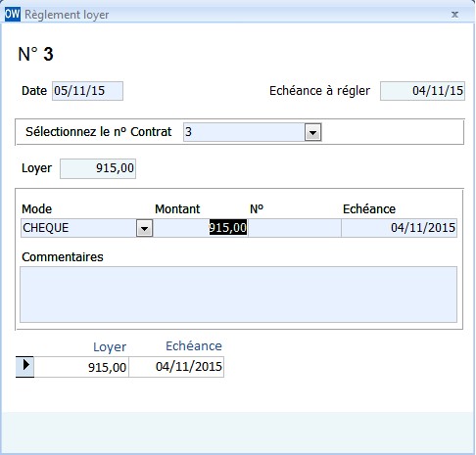Image resolution: width=476 pixels, height=455 pixels.
Task: Select the contract number combo box showing 3
Action: 253,132
